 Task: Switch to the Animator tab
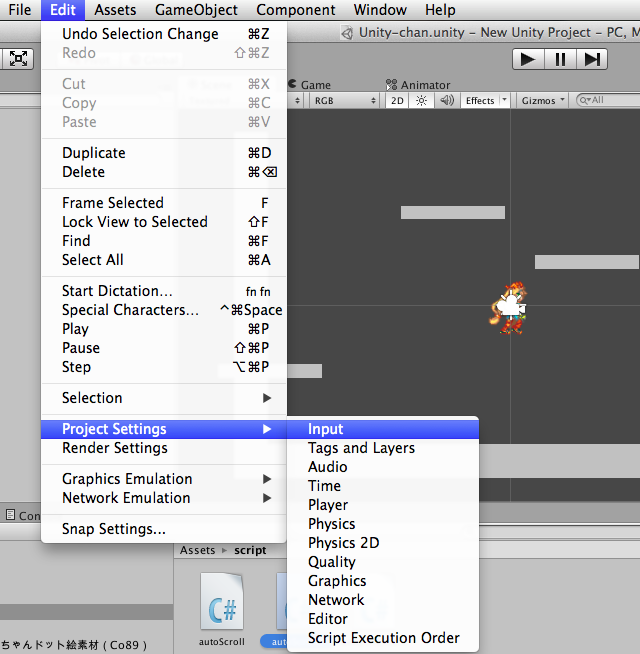click(418, 85)
